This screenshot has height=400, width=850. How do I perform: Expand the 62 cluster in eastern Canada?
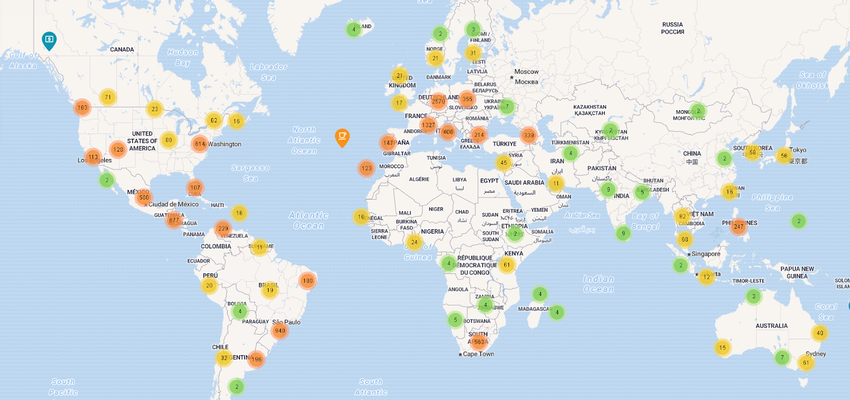coord(214,120)
